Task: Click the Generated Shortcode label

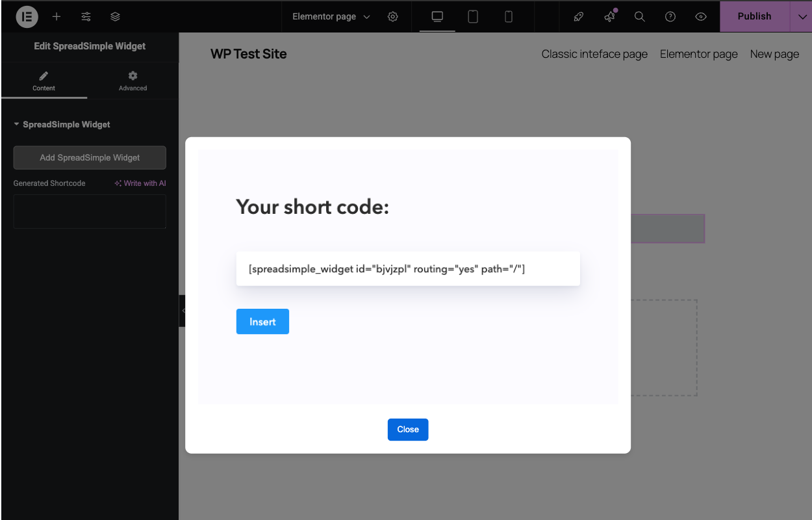Action: (x=49, y=183)
